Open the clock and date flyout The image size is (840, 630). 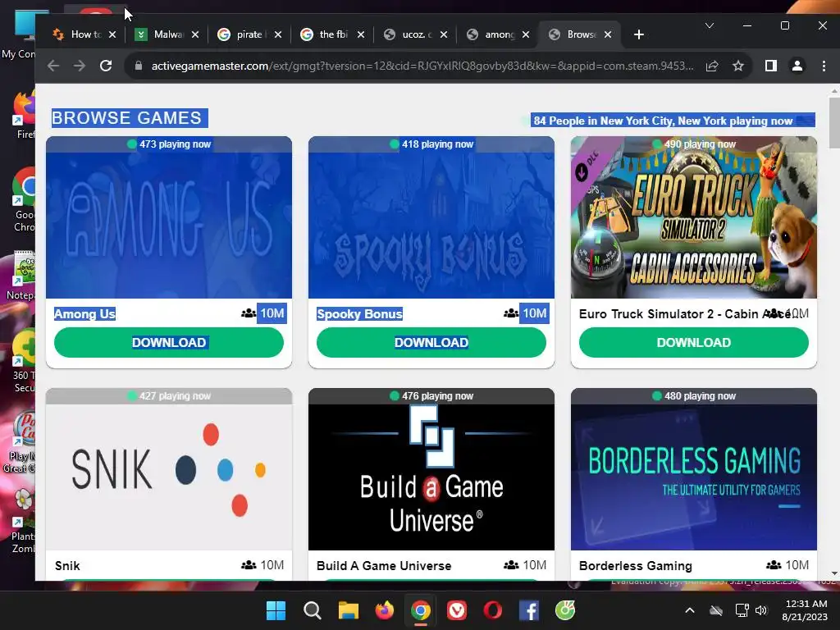(805, 610)
